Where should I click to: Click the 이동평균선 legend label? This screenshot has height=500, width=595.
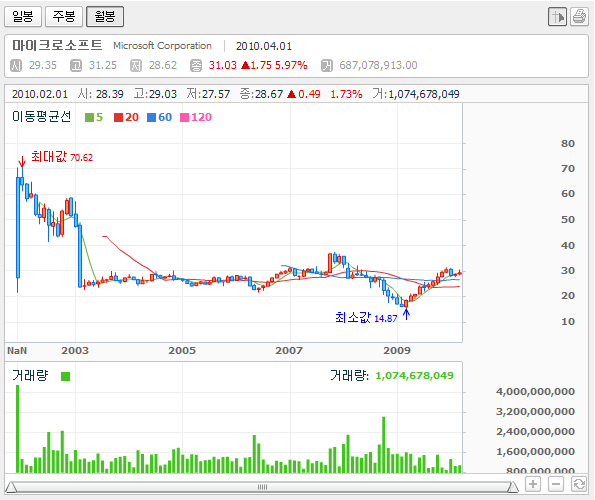(41, 116)
